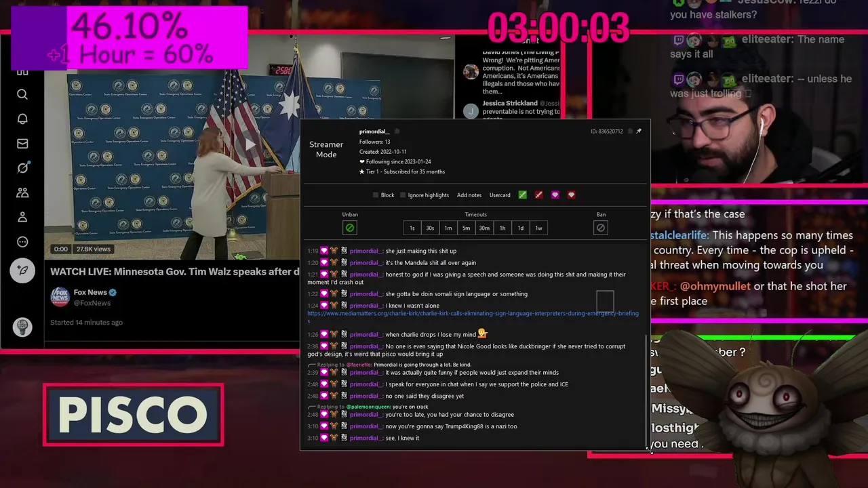
Task: Click 'Tier 1 - Subscribed for 35 months'
Action: pyautogui.click(x=406, y=172)
